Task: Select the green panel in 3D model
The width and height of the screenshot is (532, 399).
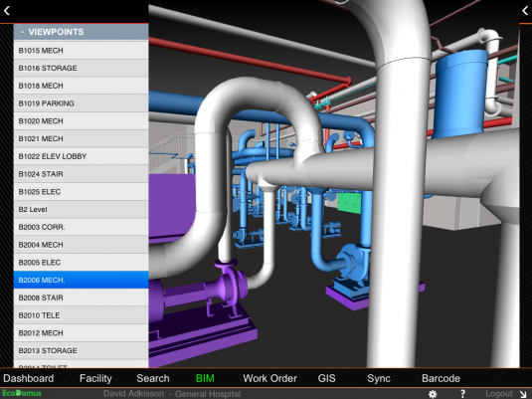Action: pyautogui.click(x=349, y=202)
